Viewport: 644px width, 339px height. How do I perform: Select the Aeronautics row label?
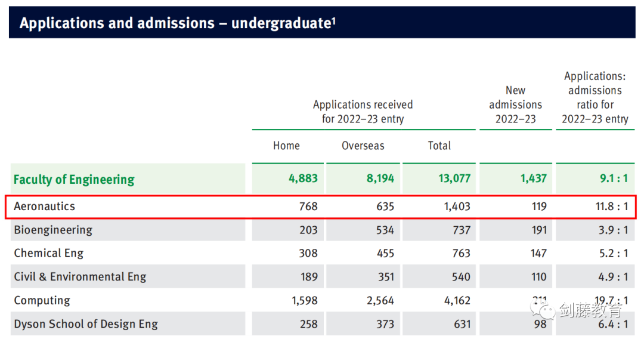click(x=45, y=207)
